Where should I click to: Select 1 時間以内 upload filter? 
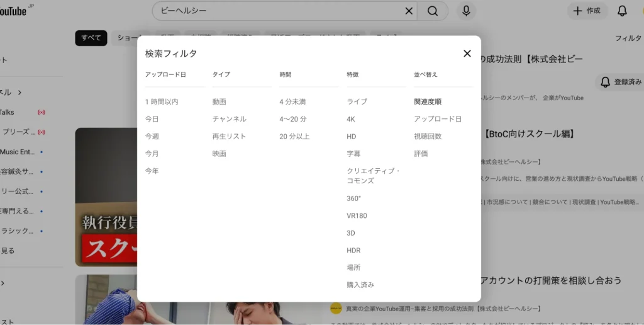coord(162,101)
